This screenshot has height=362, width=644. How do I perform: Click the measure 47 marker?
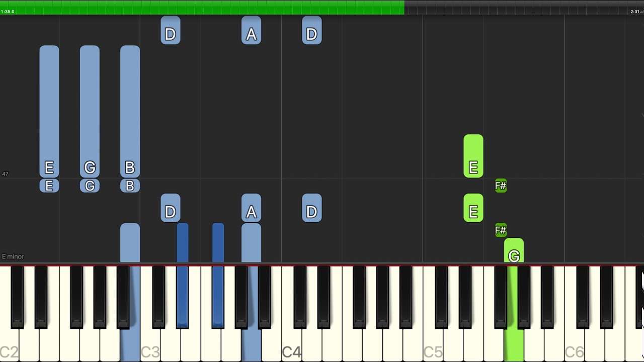[x=5, y=174]
